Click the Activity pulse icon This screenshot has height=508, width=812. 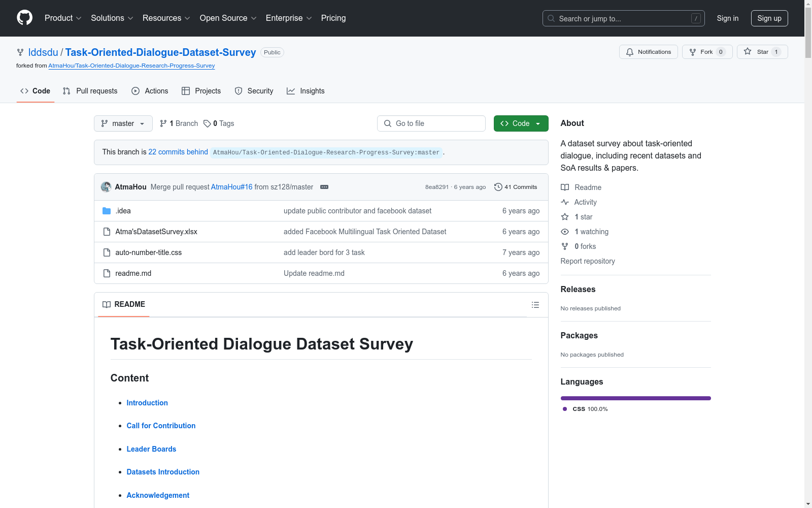click(565, 202)
